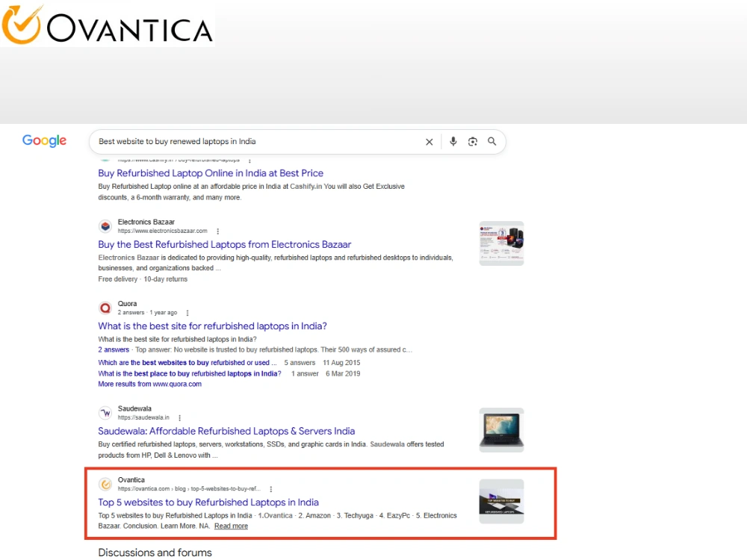This screenshot has width=747, height=560.
Task: Open three-dot menu beside Ovantica URL
Action: point(271,489)
